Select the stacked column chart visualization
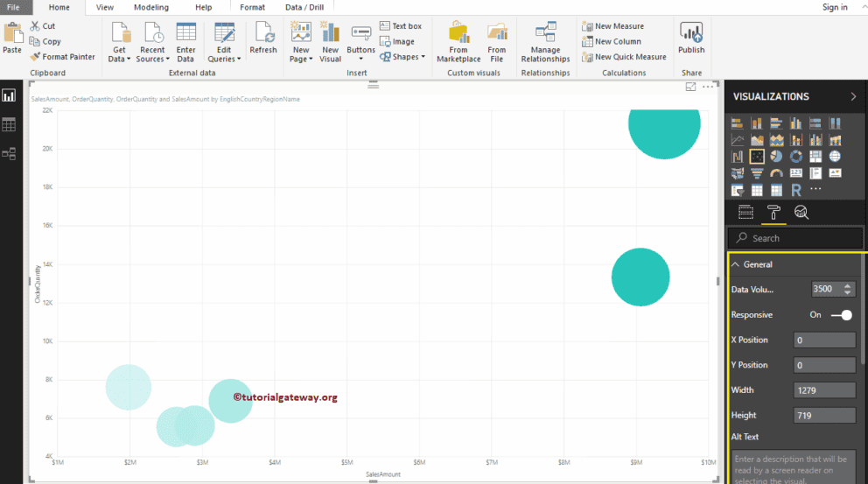Screen dimensions: 868x484 757,123
